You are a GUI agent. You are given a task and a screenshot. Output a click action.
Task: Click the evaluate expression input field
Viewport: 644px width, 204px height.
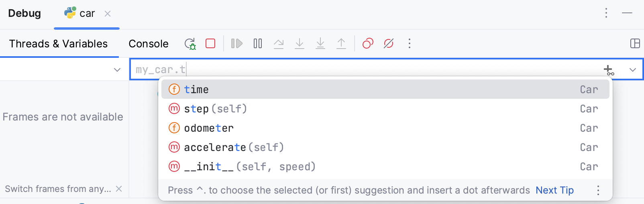pos(361,70)
